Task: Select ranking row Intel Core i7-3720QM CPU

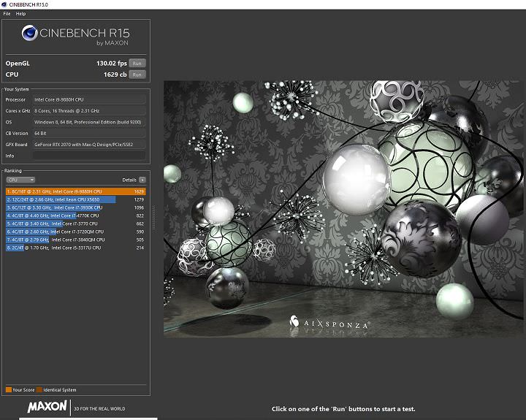Action: (76, 232)
